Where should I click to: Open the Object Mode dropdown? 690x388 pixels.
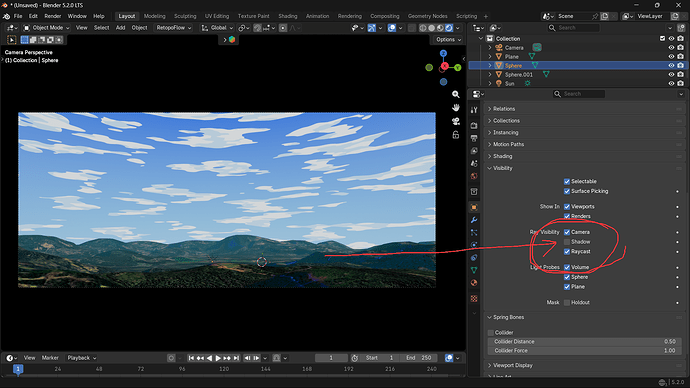46,28
